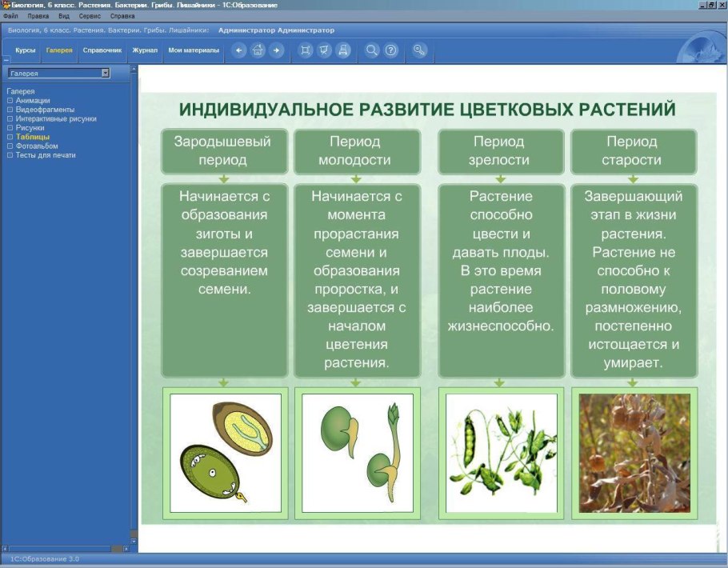Image resolution: width=728 pixels, height=568 pixels.
Task: Expand the Фотоальбом tree node
Action: (x=10, y=146)
